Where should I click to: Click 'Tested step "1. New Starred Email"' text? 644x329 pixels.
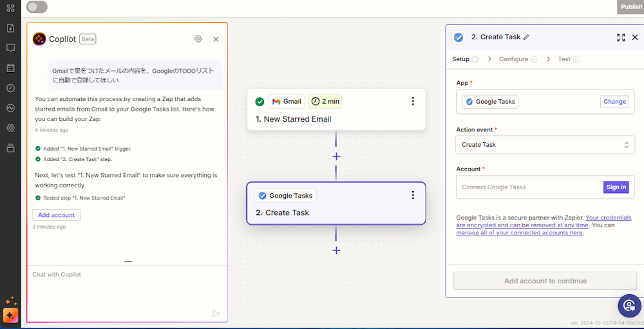point(84,198)
